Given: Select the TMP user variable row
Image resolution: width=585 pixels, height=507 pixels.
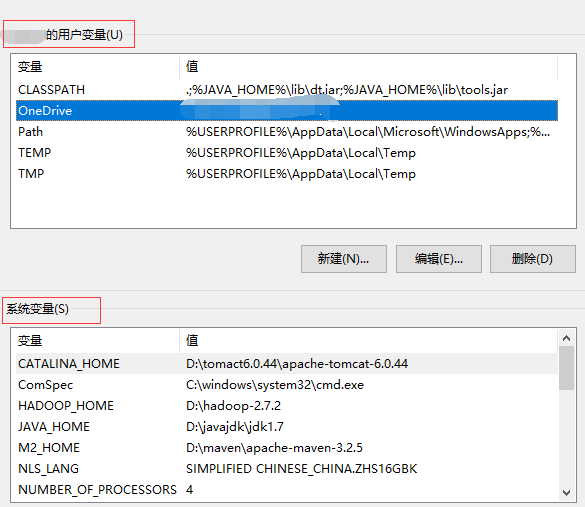Looking at the screenshot, I should tap(287, 173).
